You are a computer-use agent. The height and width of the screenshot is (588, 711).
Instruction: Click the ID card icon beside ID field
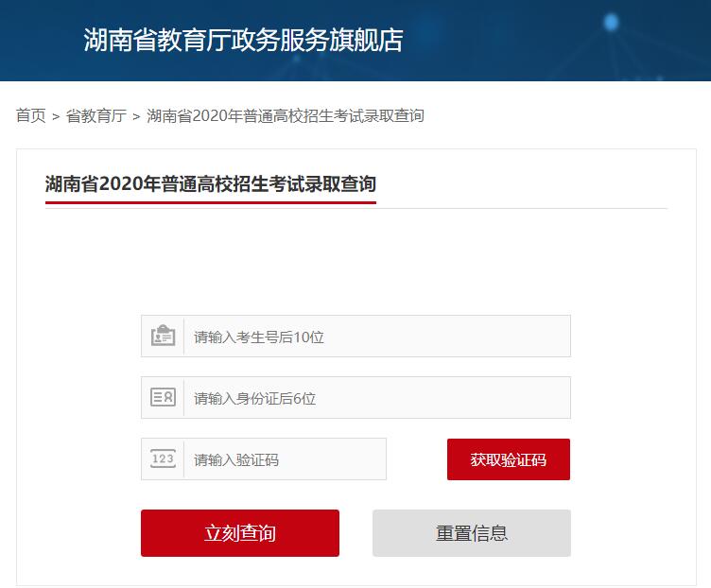pyautogui.click(x=163, y=397)
